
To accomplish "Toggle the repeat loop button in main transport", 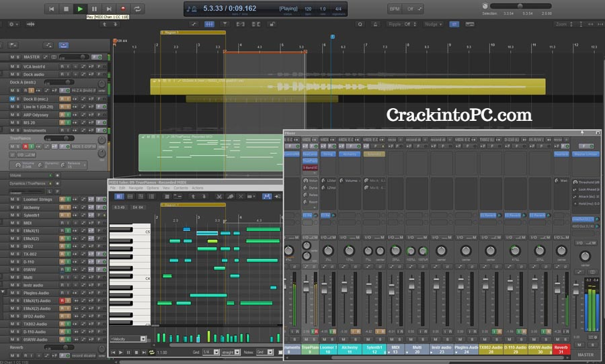I will pyautogui.click(x=137, y=9).
